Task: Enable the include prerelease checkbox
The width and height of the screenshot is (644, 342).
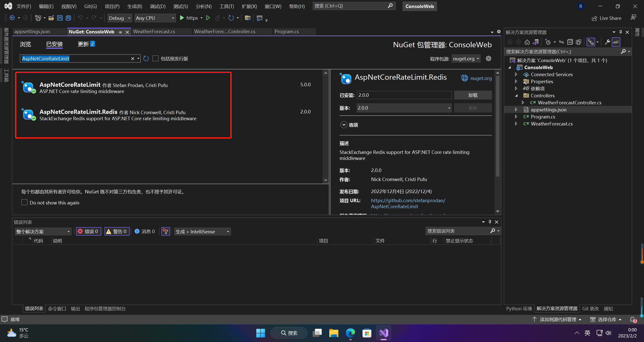Action: pyautogui.click(x=156, y=59)
